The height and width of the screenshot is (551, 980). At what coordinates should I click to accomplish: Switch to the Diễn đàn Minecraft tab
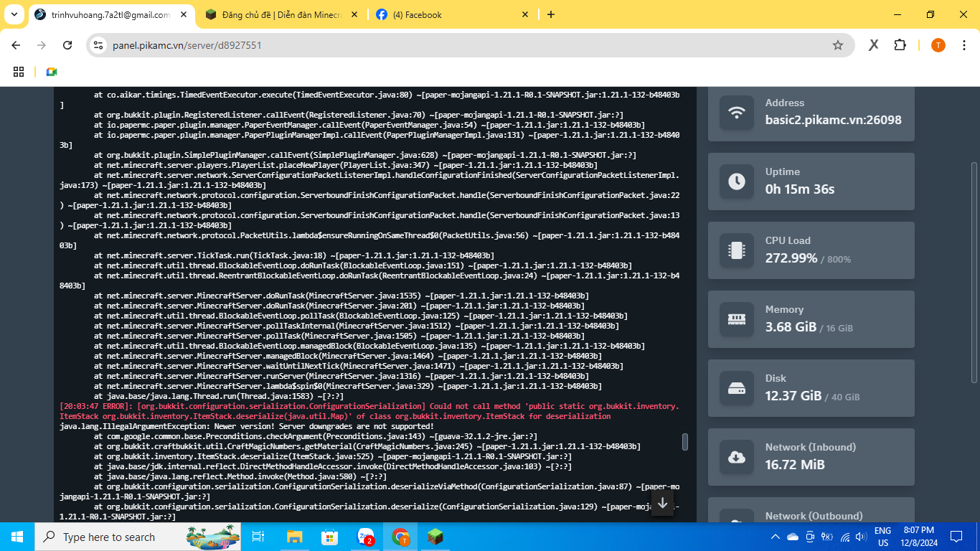pos(282,14)
